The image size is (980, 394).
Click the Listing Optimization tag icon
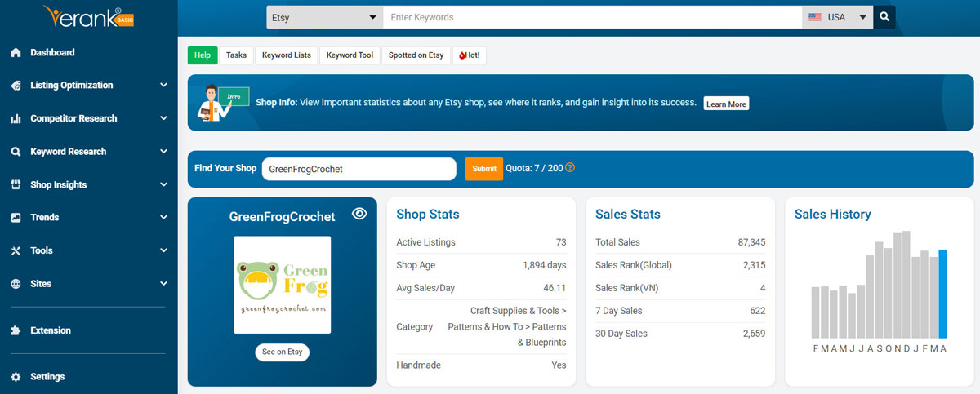click(x=16, y=86)
